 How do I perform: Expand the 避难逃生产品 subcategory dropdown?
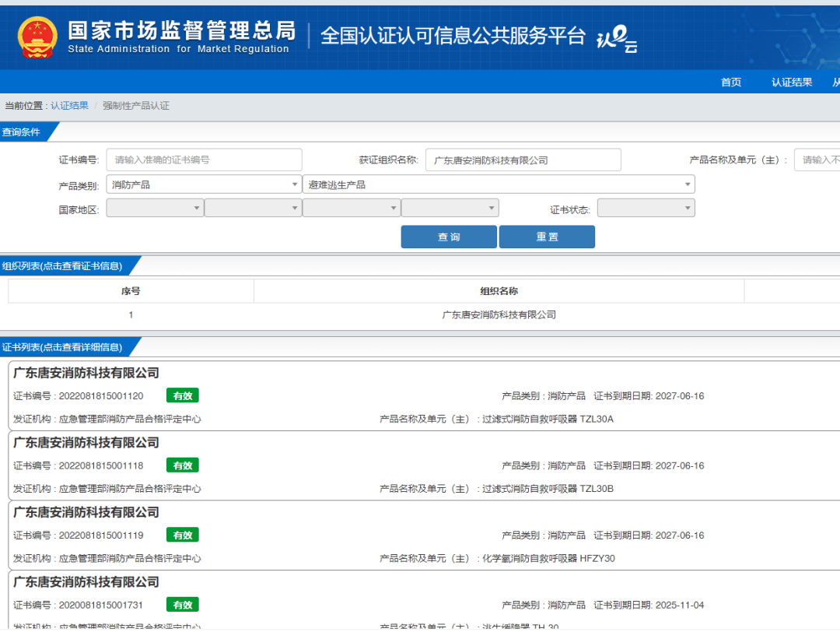click(x=498, y=184)
